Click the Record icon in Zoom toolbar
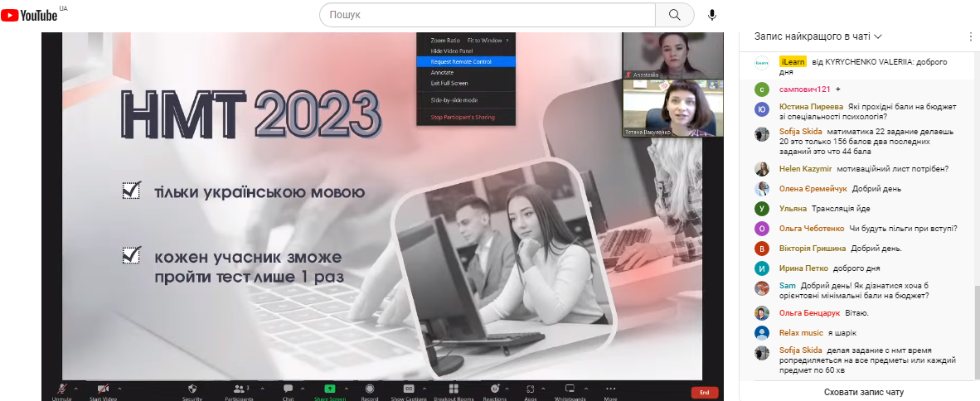The image size is (980, 401). click(x=370, y=389)
